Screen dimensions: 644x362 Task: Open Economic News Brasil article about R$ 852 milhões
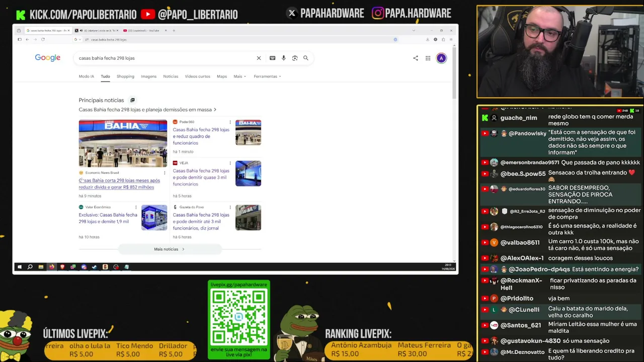click(x=119, y=184)
